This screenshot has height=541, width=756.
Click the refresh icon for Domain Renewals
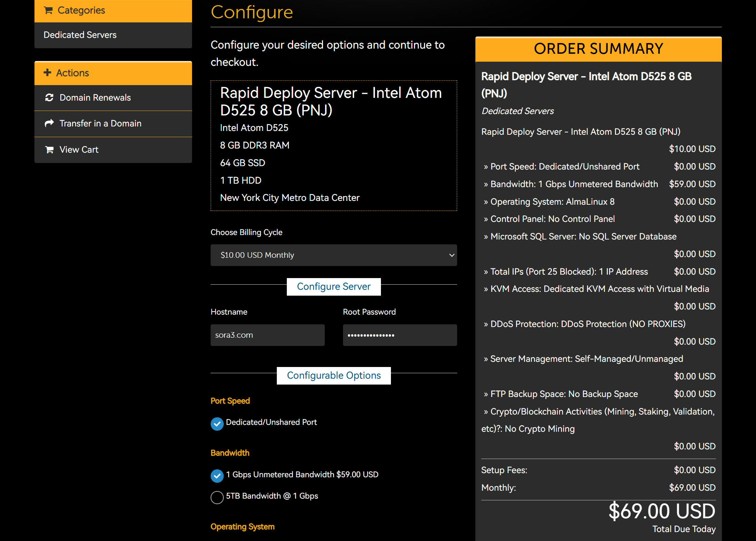(49, 98)
